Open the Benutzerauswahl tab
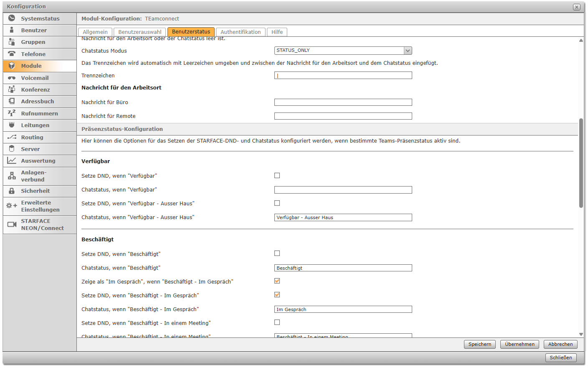The image size is (588, 368). 140,32
